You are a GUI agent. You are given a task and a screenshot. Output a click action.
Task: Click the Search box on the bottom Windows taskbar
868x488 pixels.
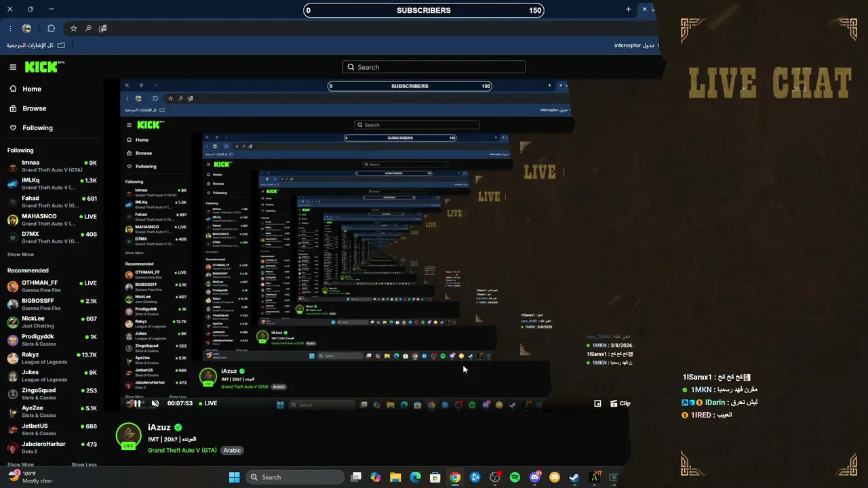(x=295, y=477)
